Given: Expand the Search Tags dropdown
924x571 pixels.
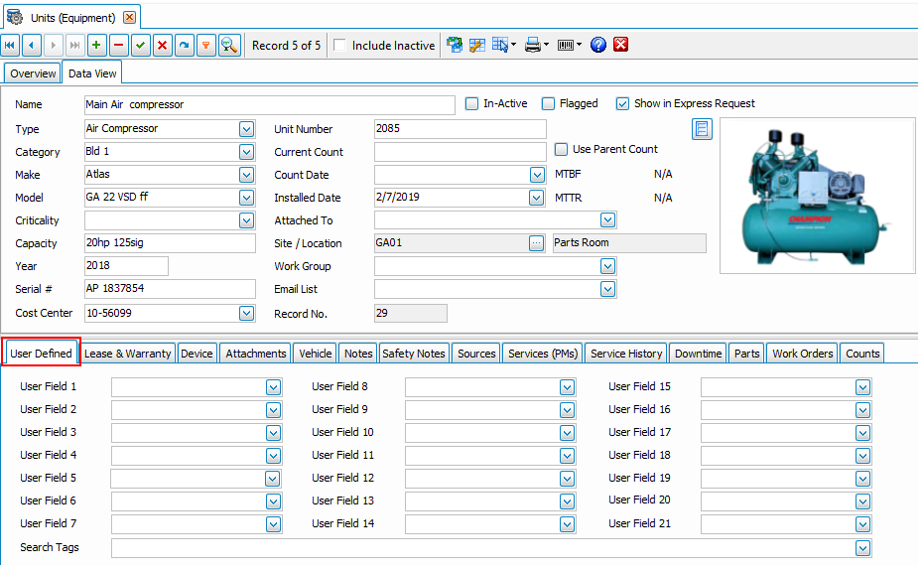Looking at the screenshot, I should pyautogui.click(x=862, y=548).
